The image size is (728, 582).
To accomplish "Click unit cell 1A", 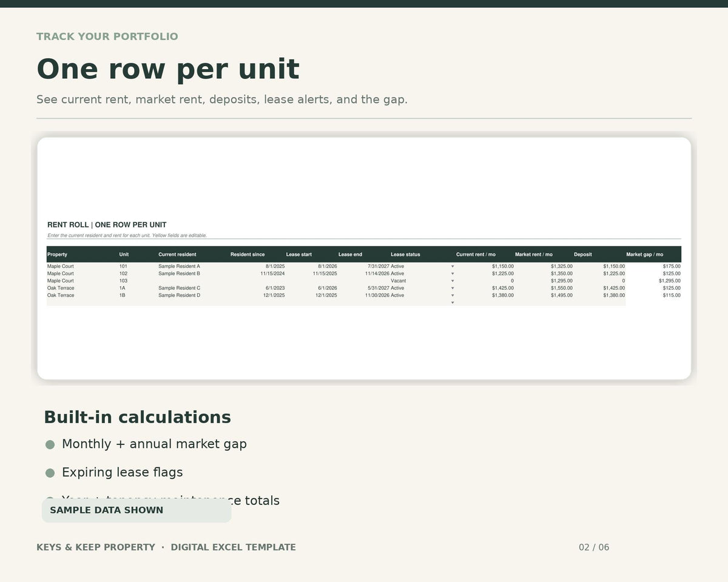I will [123, 288].
